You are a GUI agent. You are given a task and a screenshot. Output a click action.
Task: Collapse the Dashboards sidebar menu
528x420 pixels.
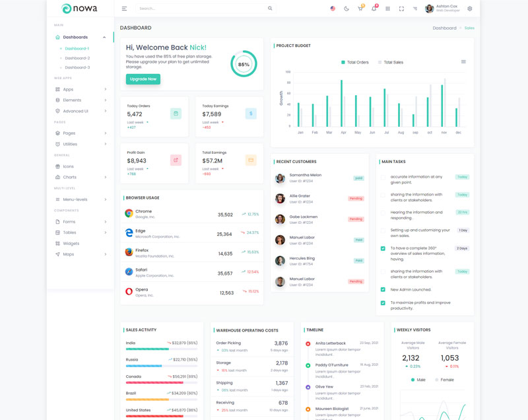pos(104,38)
